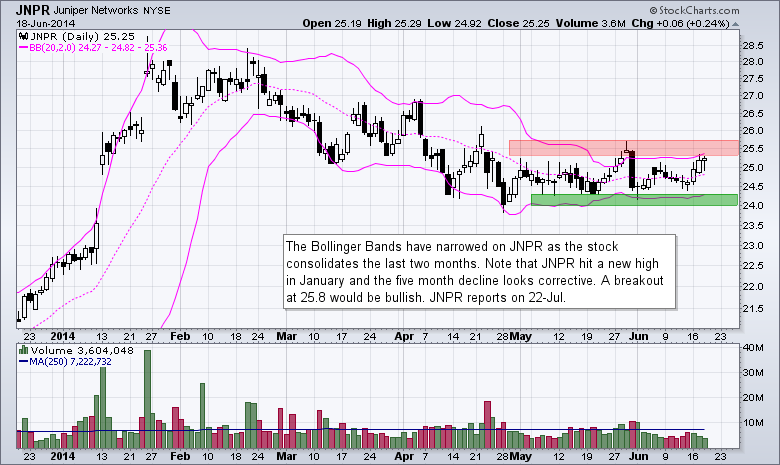Click the 23.0 price axis label

tap(752, 246)
